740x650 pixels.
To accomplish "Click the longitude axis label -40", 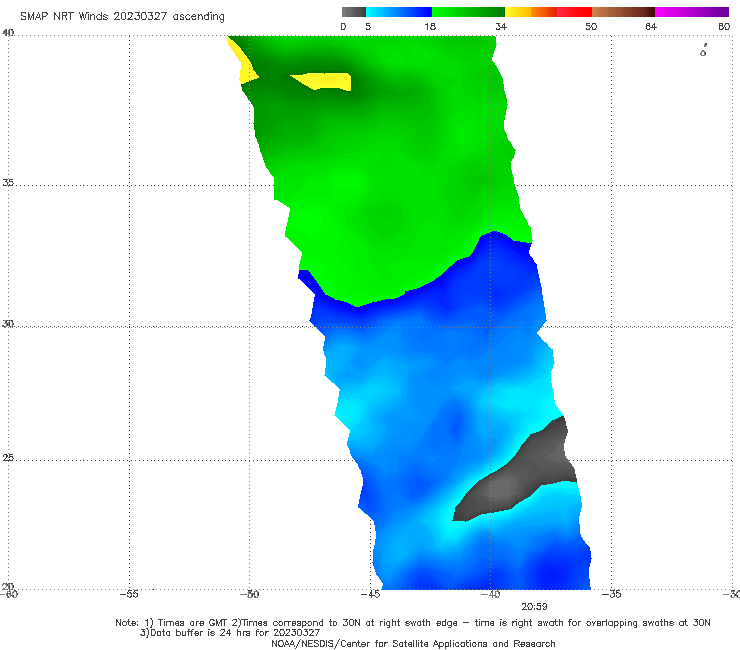I will click(x=490, y=594).
